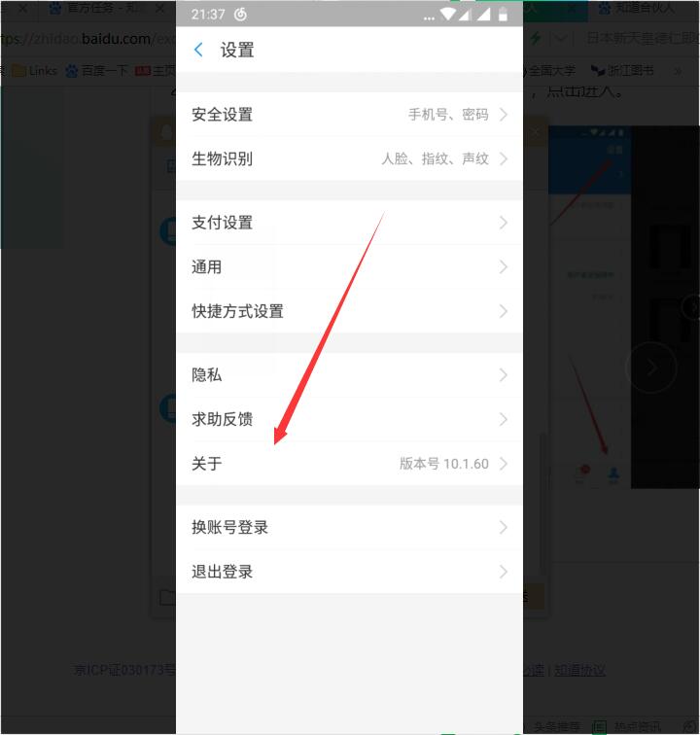The image size is (700, 735).
Task: Tap the WiFi signal icon in status bar
Action: point(448,14)
